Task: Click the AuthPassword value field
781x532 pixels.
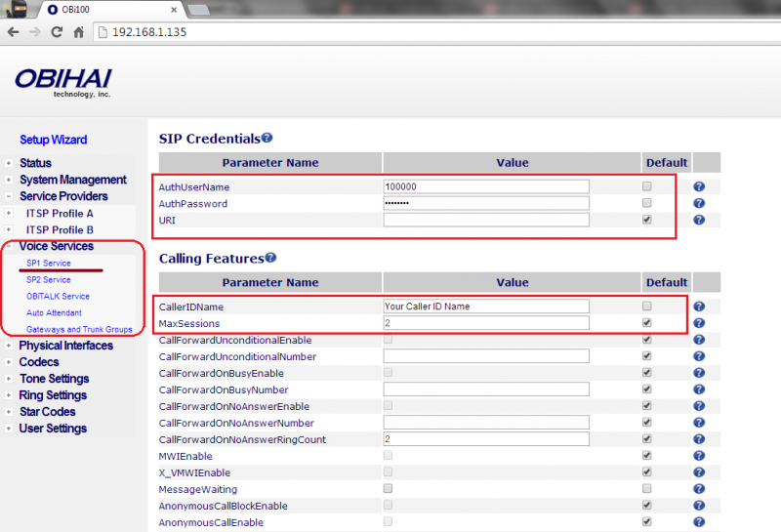Action: 486,203
